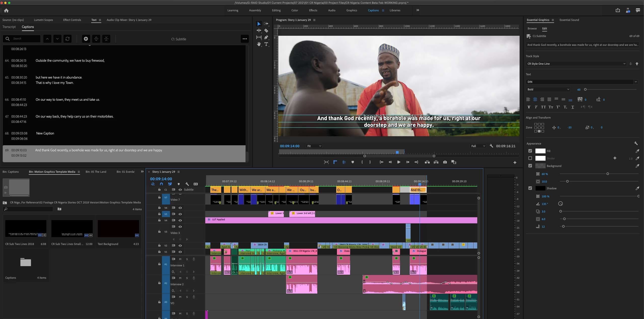Open the Graphics workspace tab
Screen dimensions: 644x319
point(351,10)
